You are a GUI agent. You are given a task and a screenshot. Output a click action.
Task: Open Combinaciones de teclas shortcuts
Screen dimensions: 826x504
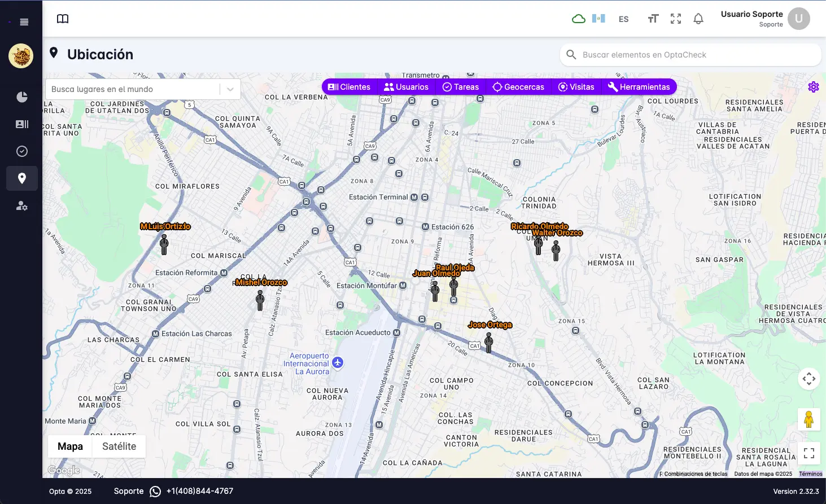click(x=696, y=474)
